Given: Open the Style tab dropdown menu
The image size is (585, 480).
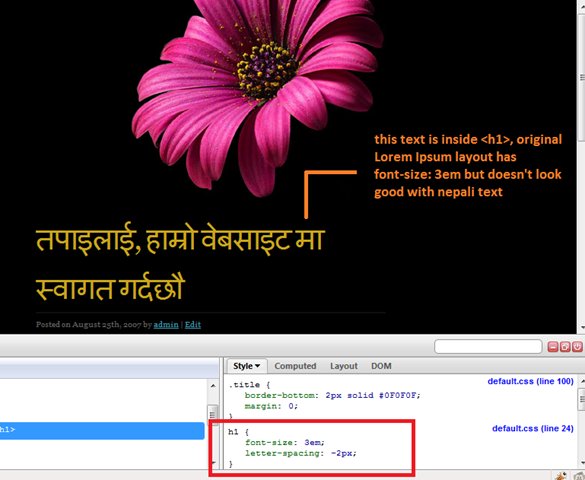Looking at the screenshot, I should click(x=247, y=366).
